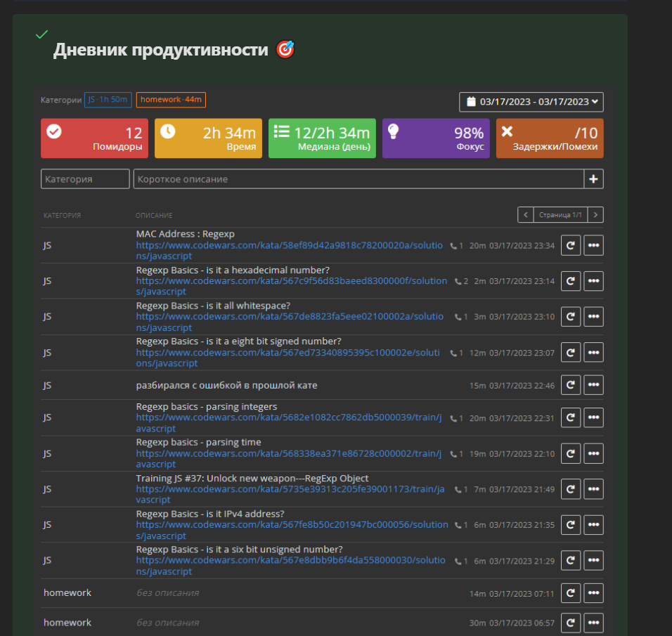672x636 pixels.
Task: Open three-dot menu for parsing time entry
Action: 594,453
